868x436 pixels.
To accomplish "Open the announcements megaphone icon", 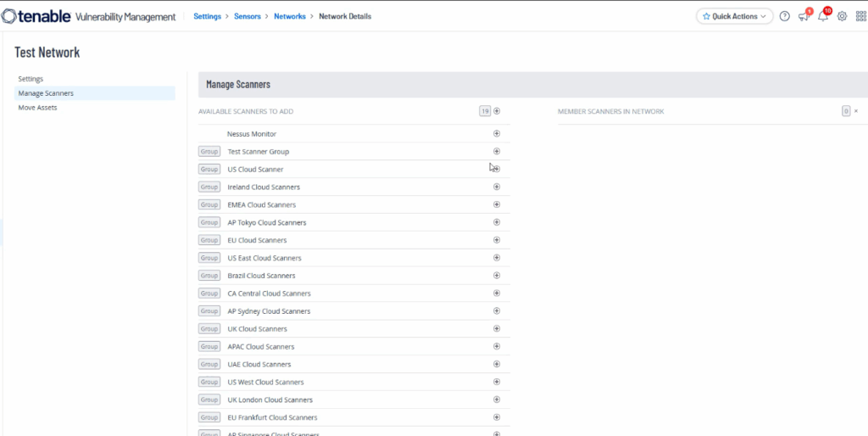I will (x=804, y=16).
